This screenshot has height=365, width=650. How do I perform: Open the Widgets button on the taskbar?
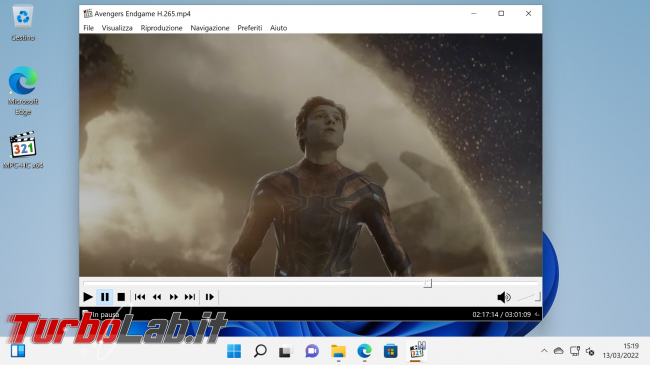coord(18,351)
